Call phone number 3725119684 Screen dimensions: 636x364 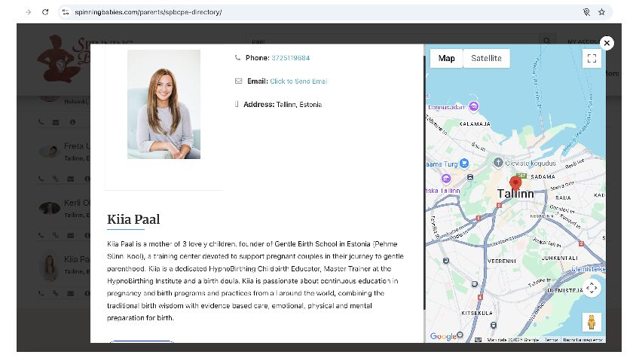(290, 58)
